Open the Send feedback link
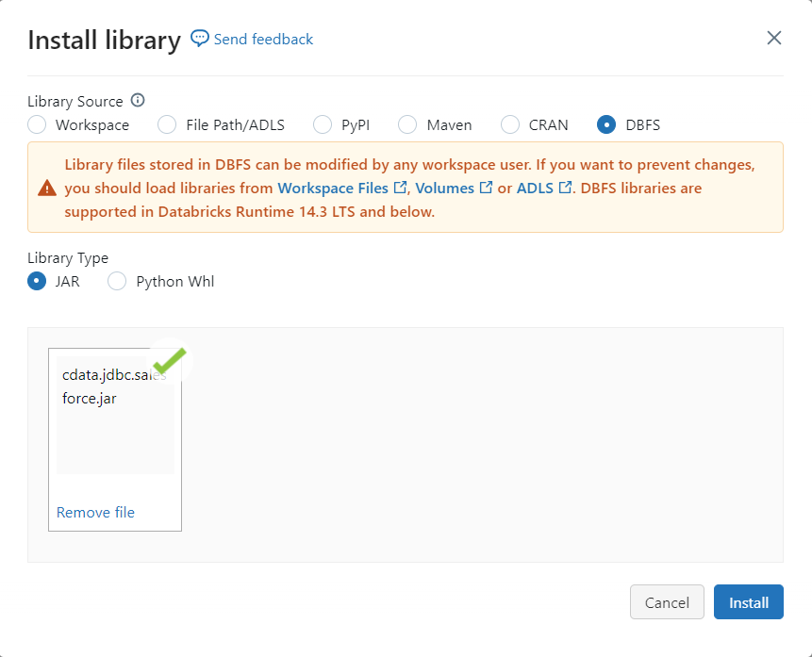812x657 pixels. (263, 40)
